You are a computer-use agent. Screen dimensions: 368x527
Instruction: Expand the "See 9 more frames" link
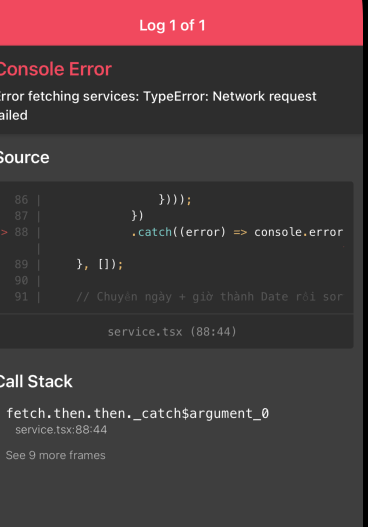click(x=55, y=455)
